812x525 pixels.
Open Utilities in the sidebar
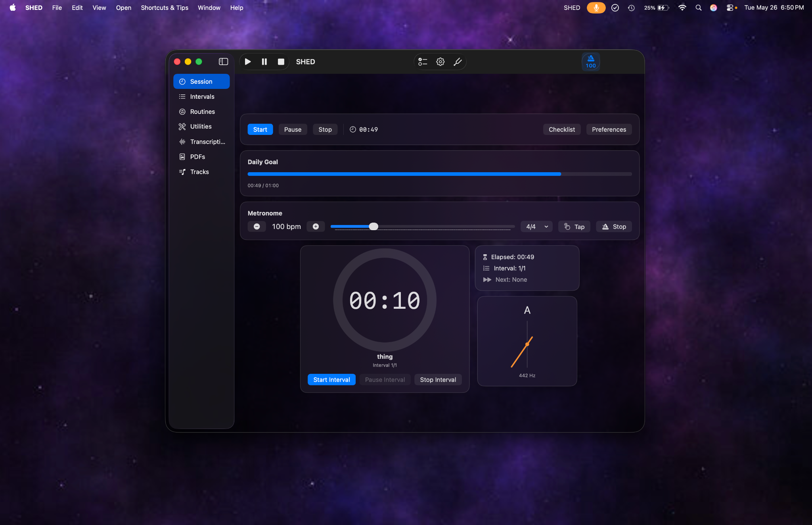[x=201, y=127]
